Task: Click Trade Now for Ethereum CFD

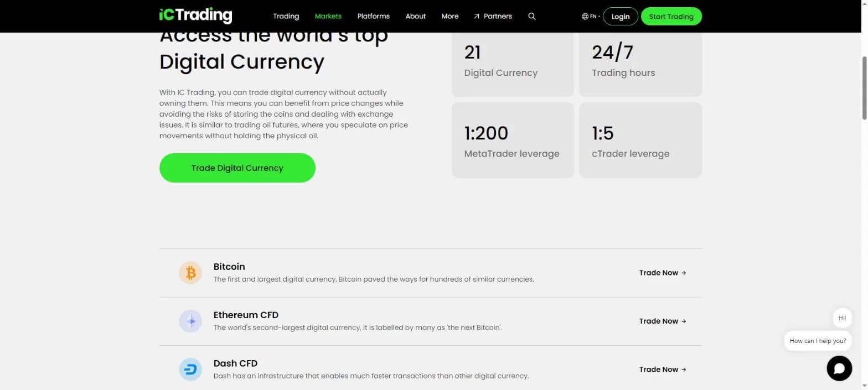Action: 663,321
